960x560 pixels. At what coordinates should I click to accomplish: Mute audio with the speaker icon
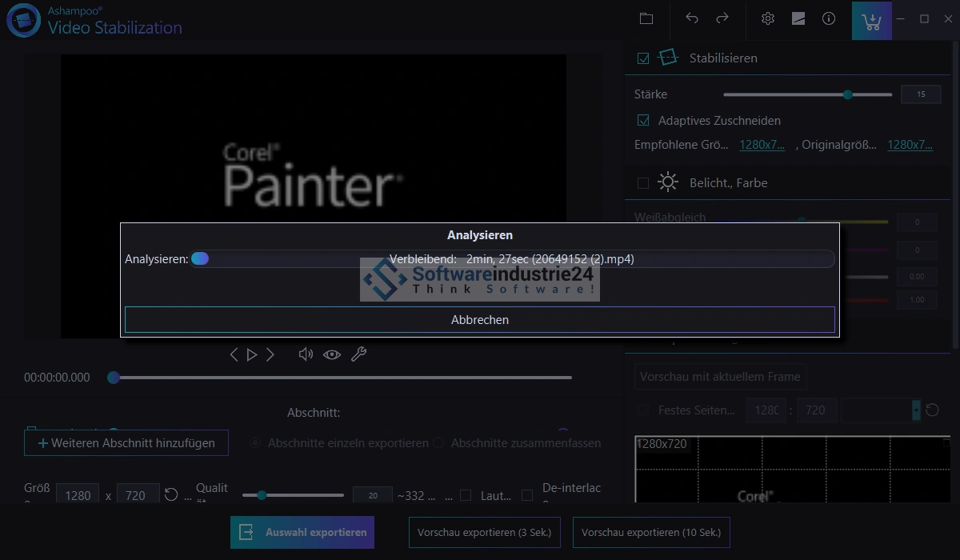point(305,354)
